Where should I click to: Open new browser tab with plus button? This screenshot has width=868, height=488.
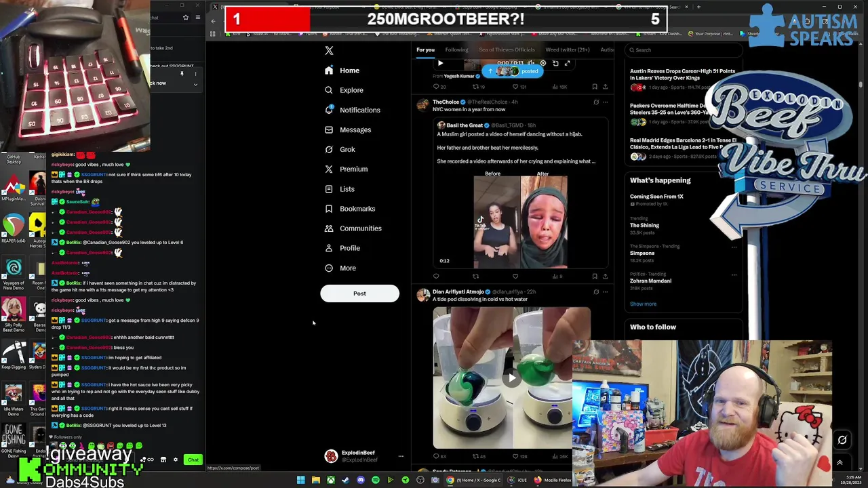click(699, 7)
